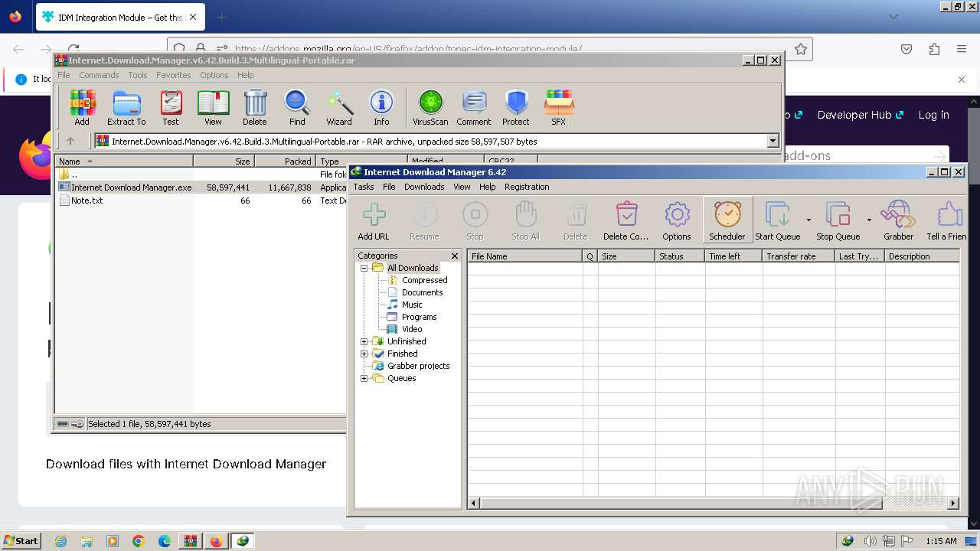Expand the Finished category node
This screenshot has width=980, height=551.
[364, 354]
